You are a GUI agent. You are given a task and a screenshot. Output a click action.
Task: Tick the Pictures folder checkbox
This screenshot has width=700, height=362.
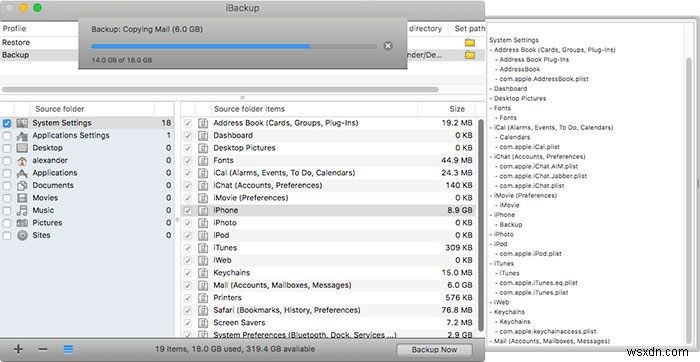tap(7, 223)
